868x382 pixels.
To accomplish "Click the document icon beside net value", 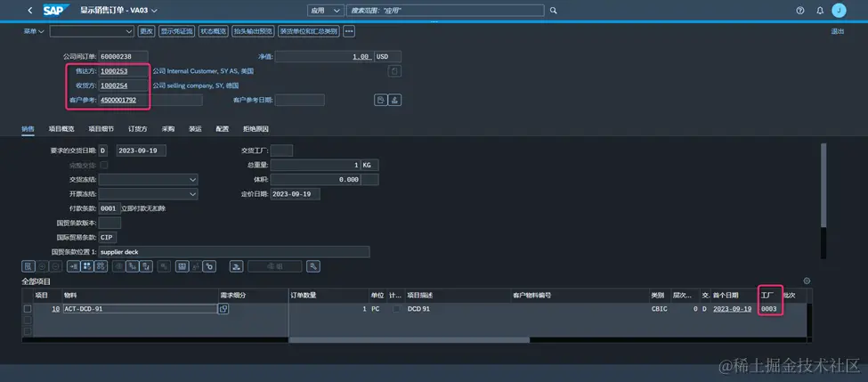I will [394, 71].
